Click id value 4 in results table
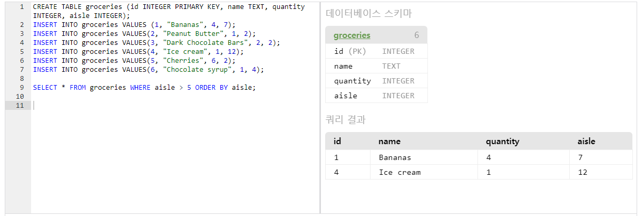This screenshot has height=216, width=644. [x=336, y=172]
